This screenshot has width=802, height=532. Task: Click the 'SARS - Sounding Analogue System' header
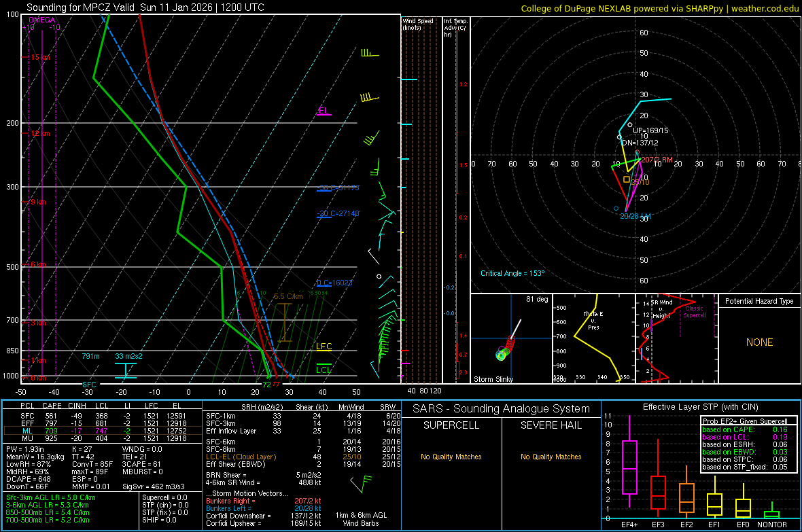pyautogui.click(x=502, y=409)
